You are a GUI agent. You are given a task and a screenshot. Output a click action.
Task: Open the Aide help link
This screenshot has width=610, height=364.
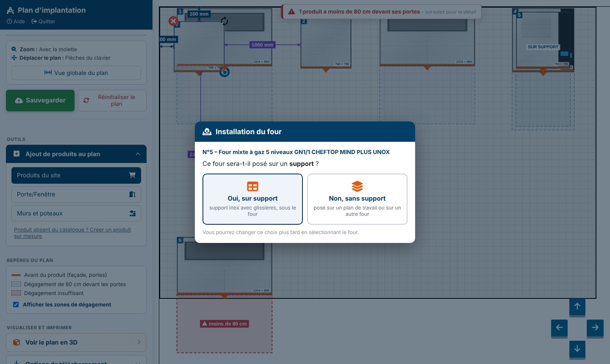pyautogui.click(x=16, y=22)
